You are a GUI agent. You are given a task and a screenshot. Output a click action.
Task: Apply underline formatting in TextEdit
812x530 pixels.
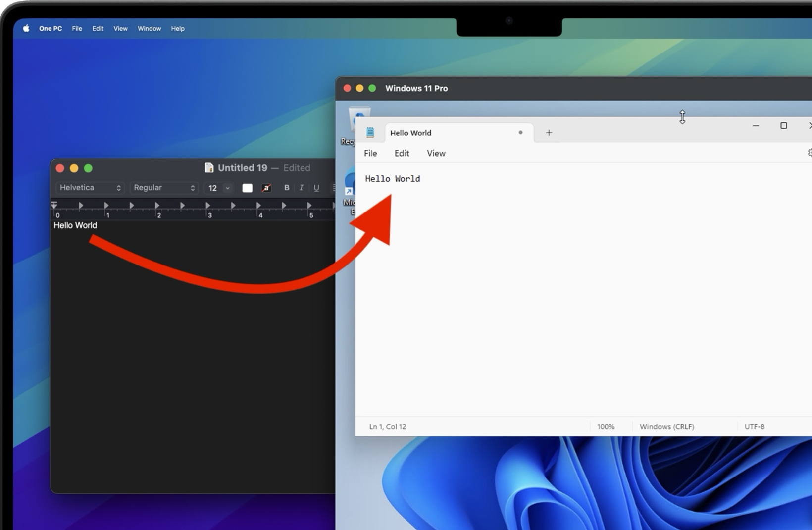tap(316, 188)
